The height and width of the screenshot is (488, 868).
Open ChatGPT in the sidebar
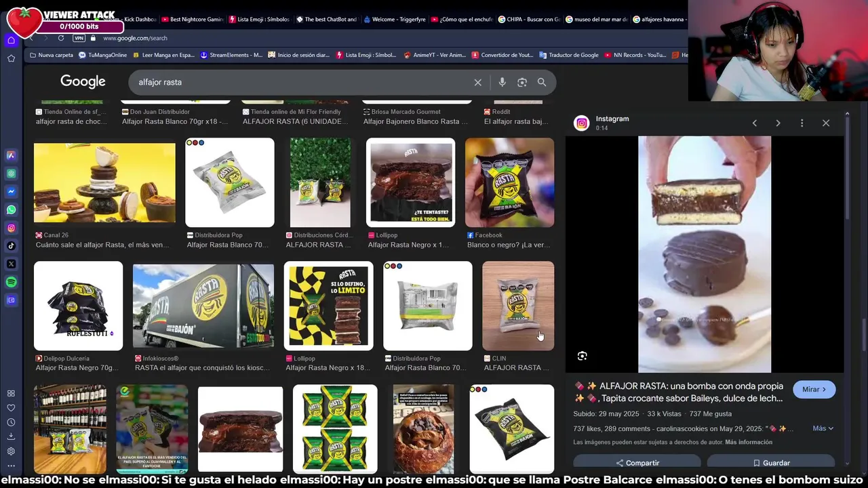[11, 174]
